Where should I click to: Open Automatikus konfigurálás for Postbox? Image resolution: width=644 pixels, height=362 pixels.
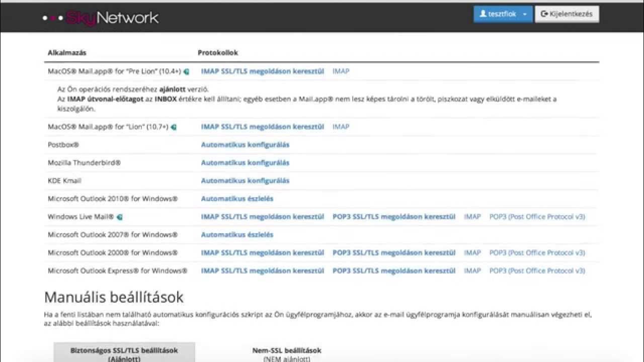245,145
